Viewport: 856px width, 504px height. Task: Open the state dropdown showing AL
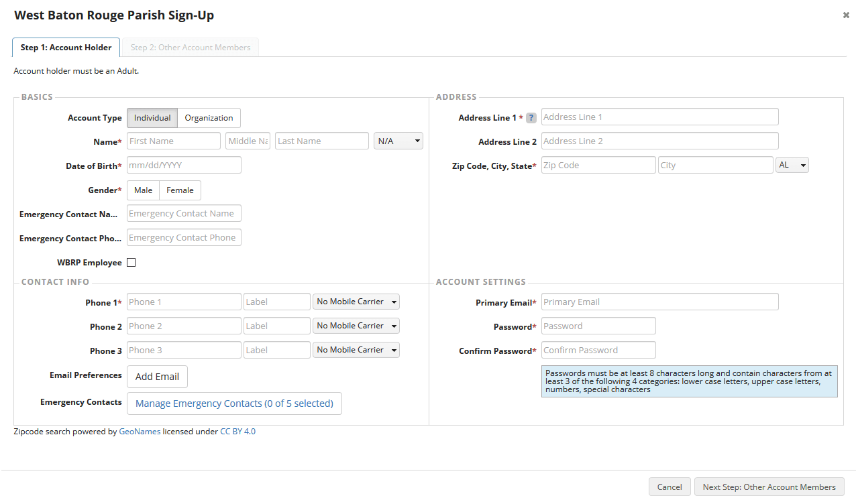pyautogui.click(x=792, y=166)
